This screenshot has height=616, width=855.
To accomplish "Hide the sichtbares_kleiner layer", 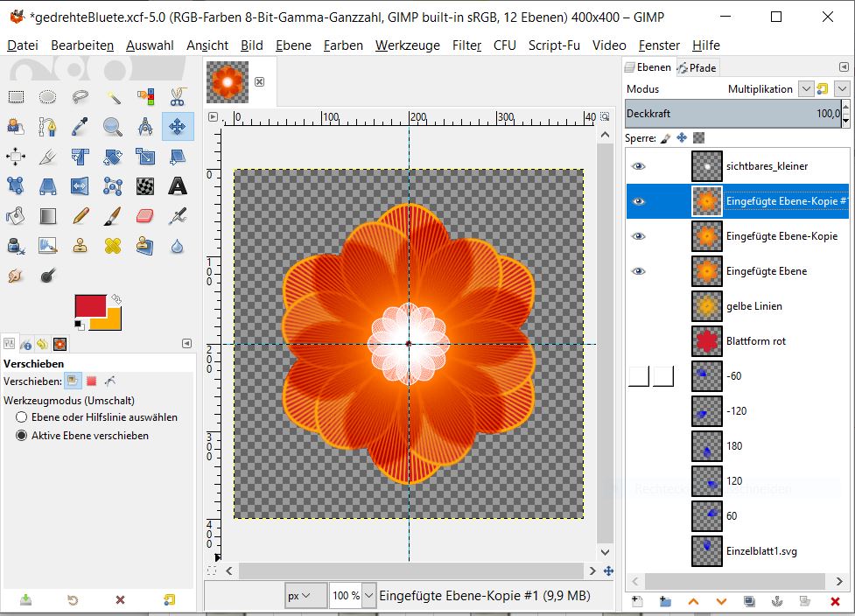I will [638, 166].
